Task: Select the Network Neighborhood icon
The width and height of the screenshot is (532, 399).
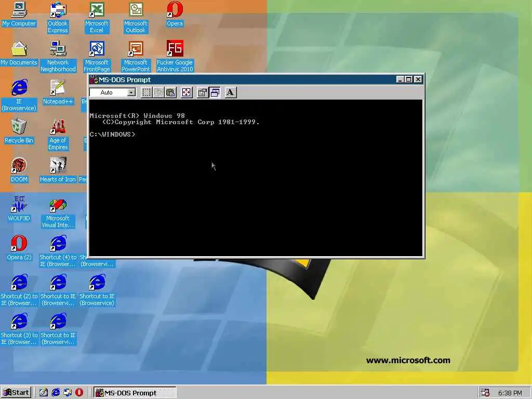Action: tap(58, 57)
